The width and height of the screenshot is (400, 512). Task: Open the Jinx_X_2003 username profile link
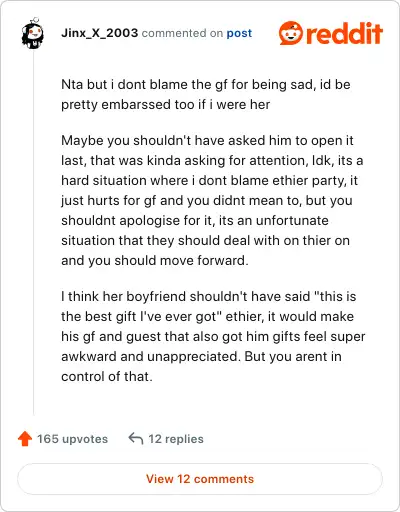(x=99, y=33)
